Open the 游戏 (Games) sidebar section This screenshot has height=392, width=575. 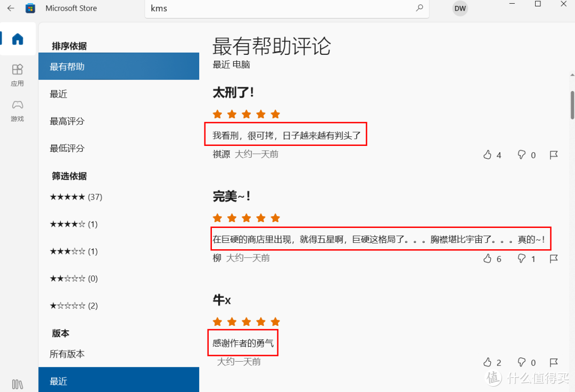(x=17, y=110)
